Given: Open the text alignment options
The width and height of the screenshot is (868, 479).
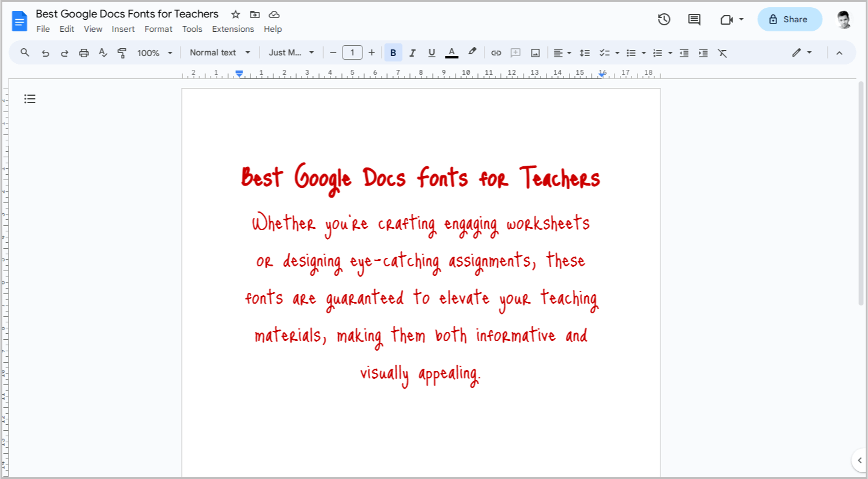Looking at the screenshot, I should coord(562,53).
